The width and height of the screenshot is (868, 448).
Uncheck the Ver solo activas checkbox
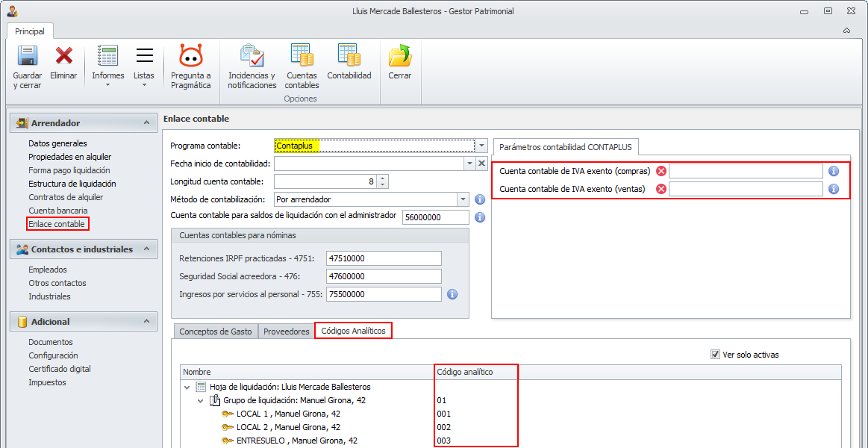[715, 355]
